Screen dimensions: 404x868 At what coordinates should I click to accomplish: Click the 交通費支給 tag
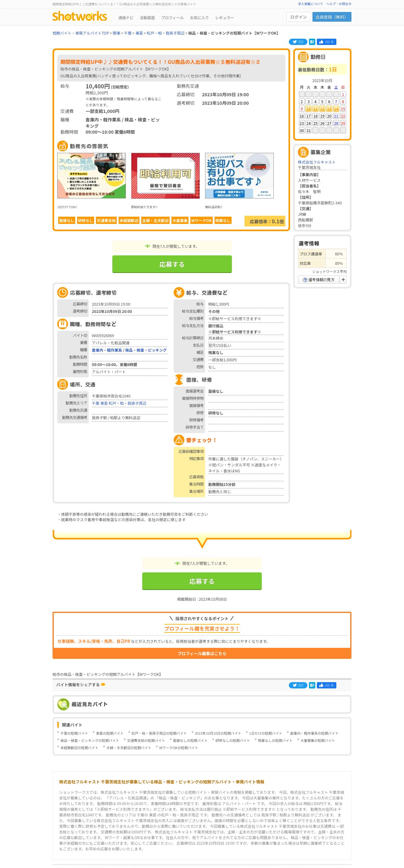coord(106,220)
